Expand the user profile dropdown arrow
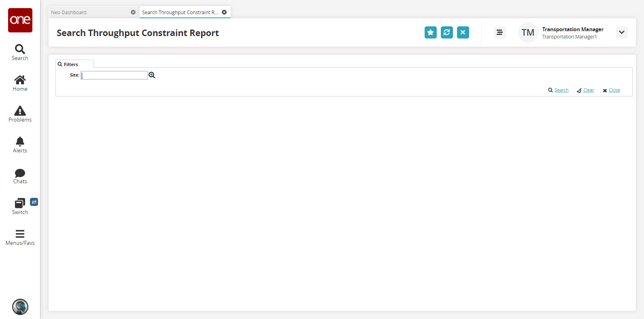Image resolution: width=644 pixels, height=319 pixels. [622, 32]
